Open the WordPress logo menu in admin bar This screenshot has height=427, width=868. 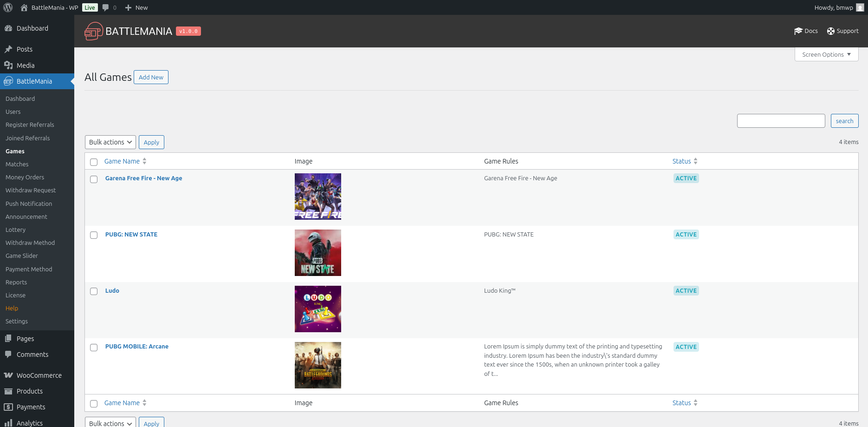[7, 7]
